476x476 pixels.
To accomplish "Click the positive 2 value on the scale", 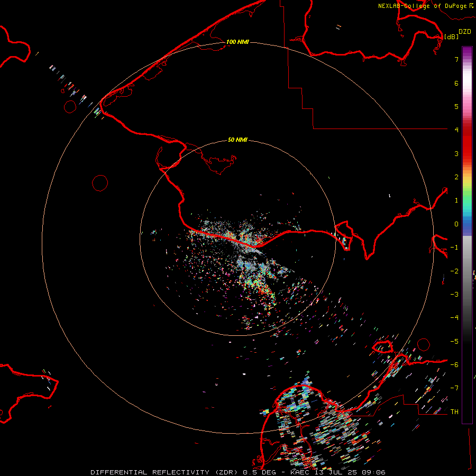I will click(x=456, y=177).
